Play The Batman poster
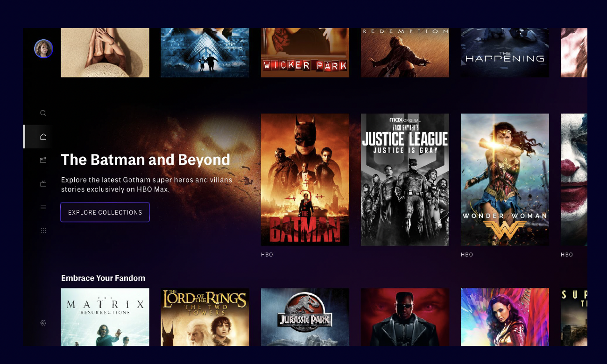The width and height of the screenshot is (607, 364). (x=304, y=179)
